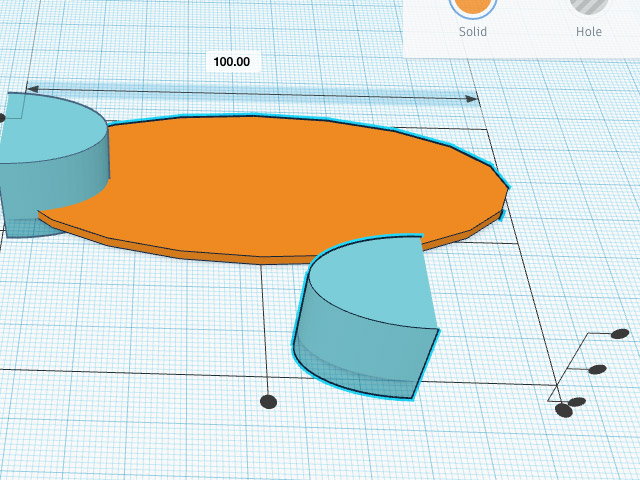
Task: Click left arrowhead of the 100.00 dimension line
Action: pos(31,89)
